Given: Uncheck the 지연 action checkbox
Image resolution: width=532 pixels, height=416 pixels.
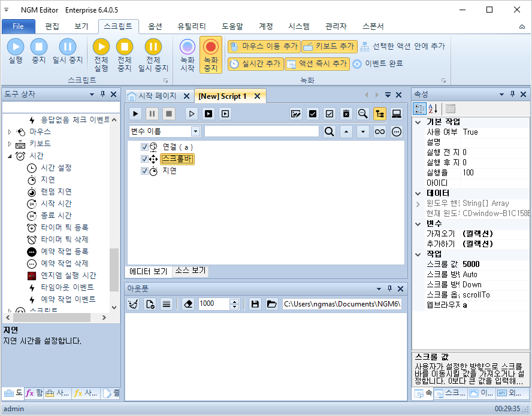Looking at the screenshot, I should [144, 171].
